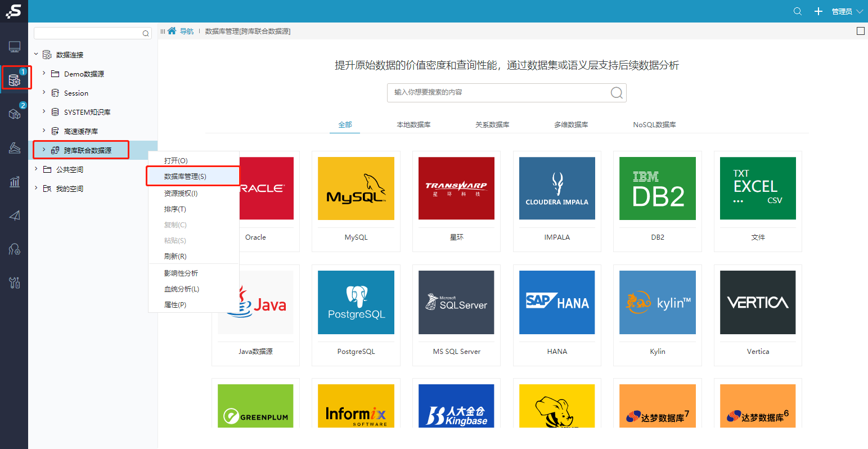This screenshot has height=449, width=868.
Task: Select the Kylin tile
Action: click(658, 315)
